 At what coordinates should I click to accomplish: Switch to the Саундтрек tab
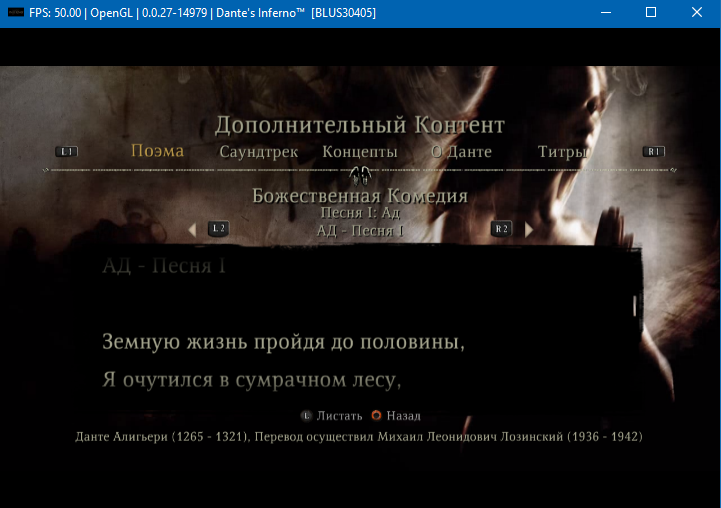click(x=258, y=152)
